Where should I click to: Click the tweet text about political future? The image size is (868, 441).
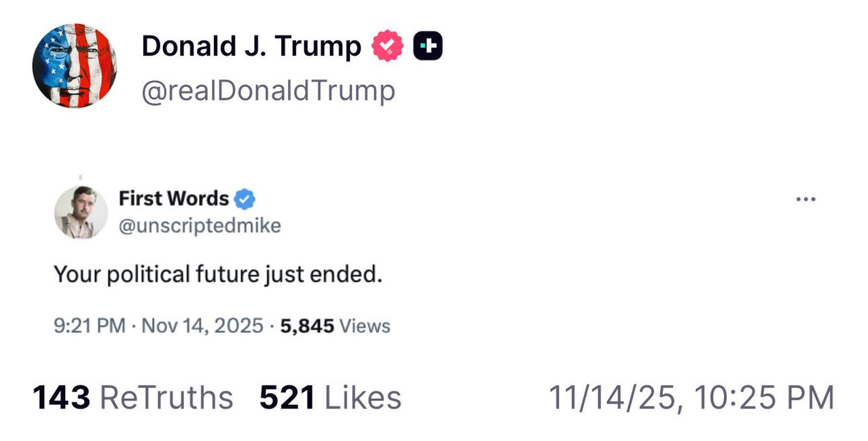pos(218,275)
